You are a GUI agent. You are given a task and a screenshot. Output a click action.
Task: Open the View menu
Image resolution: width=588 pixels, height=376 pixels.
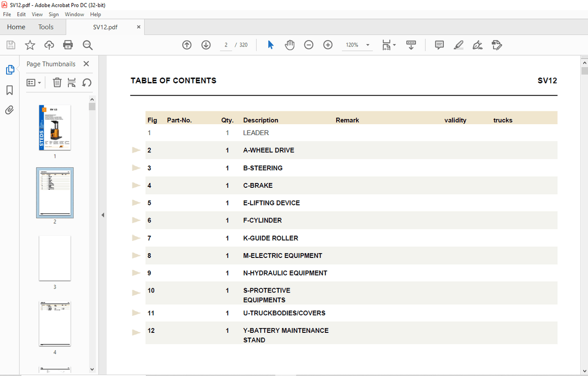pyautogui.click(x=37, y=14)
